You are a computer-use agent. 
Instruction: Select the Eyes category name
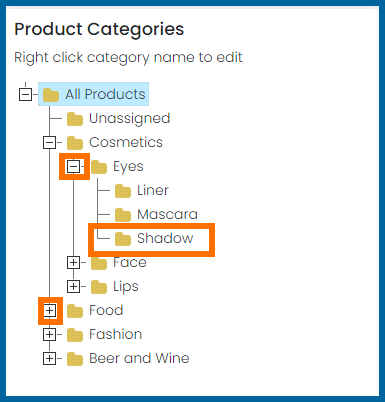point(128,167)
